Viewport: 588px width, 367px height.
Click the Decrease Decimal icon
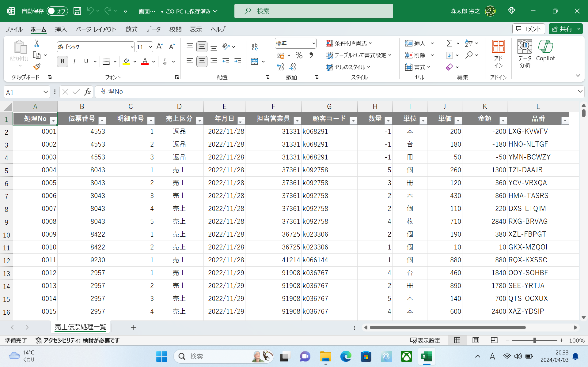pyautogui.click(x=292, y=67)
